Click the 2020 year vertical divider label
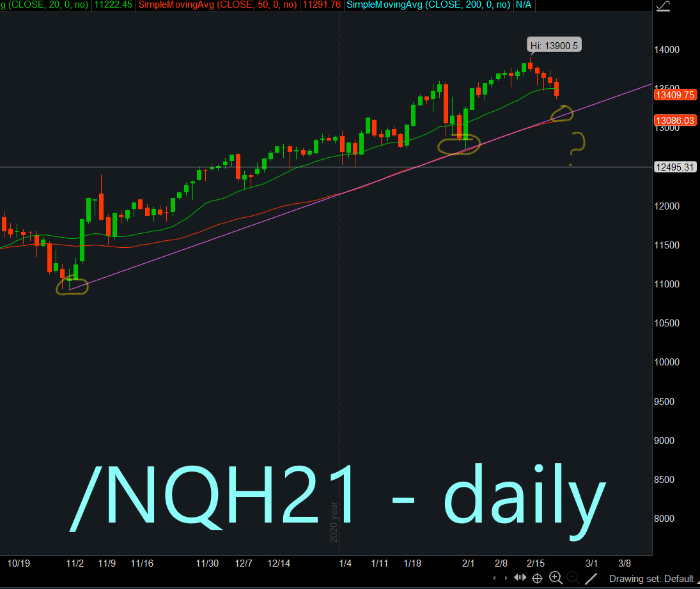 334,522
